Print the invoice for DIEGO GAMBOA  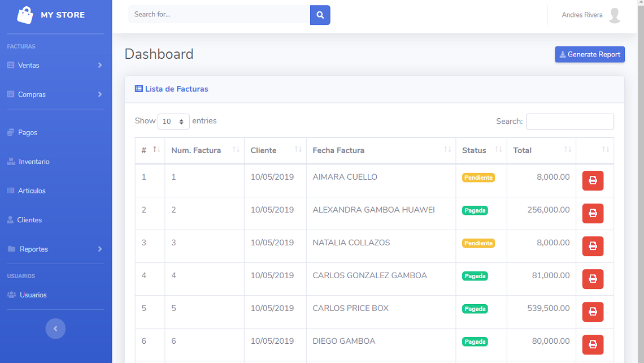click(x=593, y=345)
